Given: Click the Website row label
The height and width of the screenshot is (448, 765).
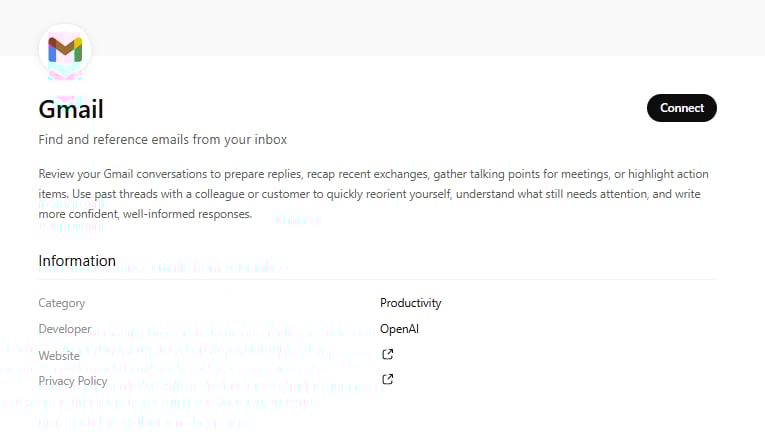Looking at the screenshot, I should [x=59, y=356].
